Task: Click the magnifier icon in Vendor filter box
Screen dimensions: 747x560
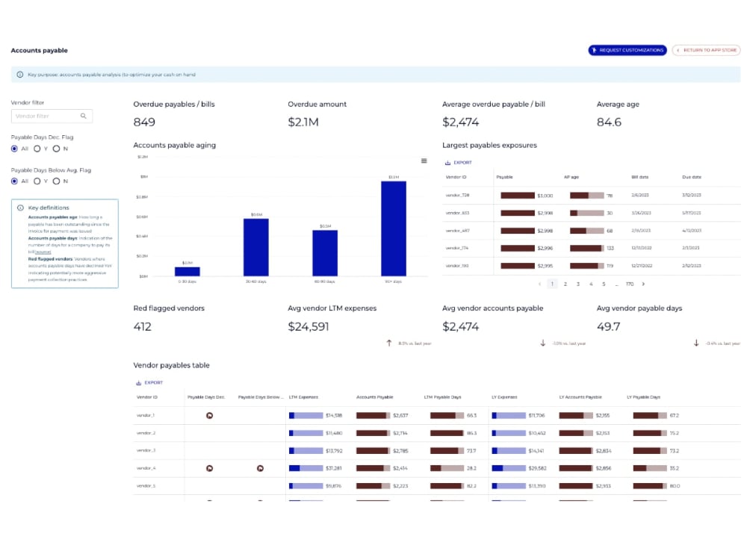Action: [84, 116]
